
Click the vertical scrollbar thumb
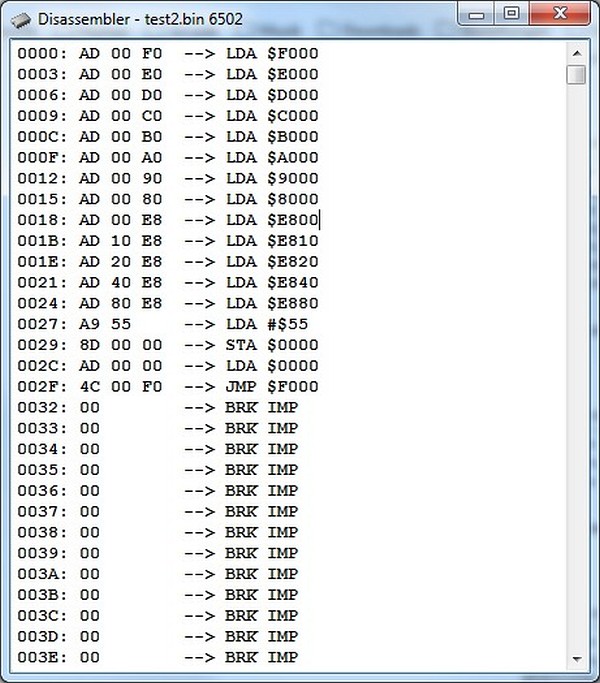(x=575, y=76)
